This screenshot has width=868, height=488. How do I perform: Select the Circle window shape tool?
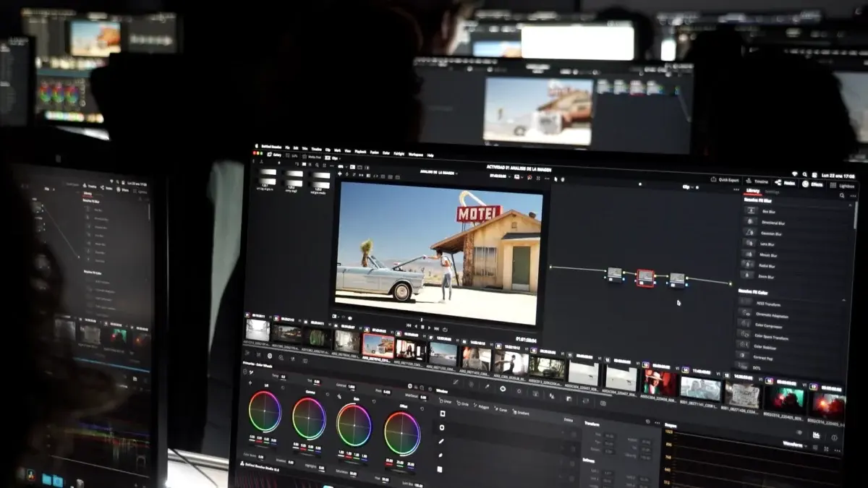tap(462, 403)
